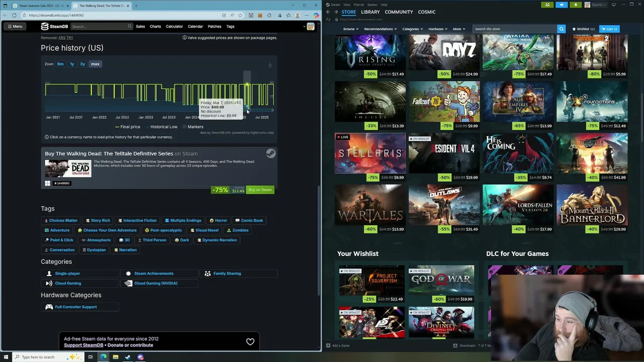Open Calculator in SteamDB navigation
Screen dimensions: 644x362
[x=175, y=26]
